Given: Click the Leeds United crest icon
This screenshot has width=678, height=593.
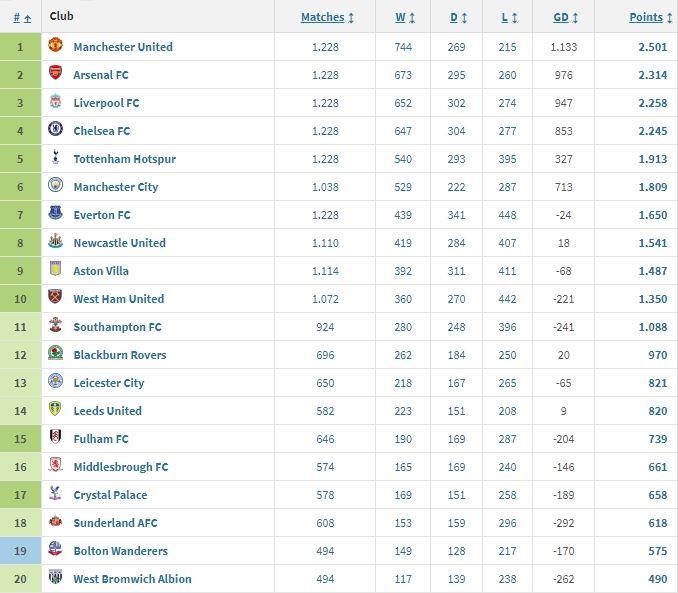Looking at the screenshot, I should (55, 408).
